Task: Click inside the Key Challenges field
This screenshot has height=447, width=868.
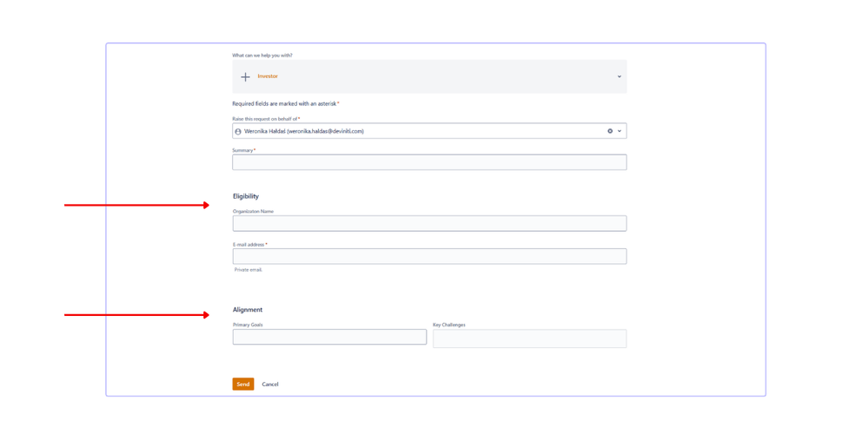Action: 530,339
